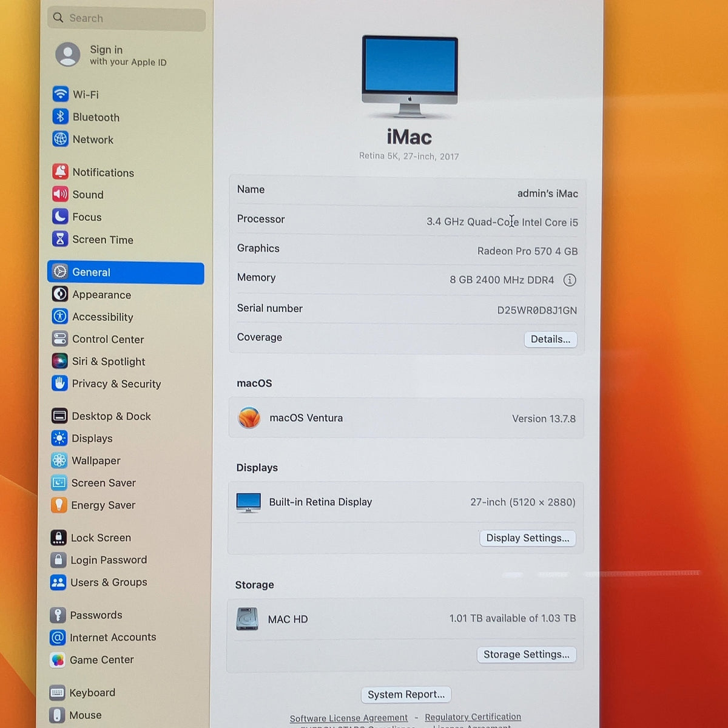Click the Energy Saver bulb icon

59,505
